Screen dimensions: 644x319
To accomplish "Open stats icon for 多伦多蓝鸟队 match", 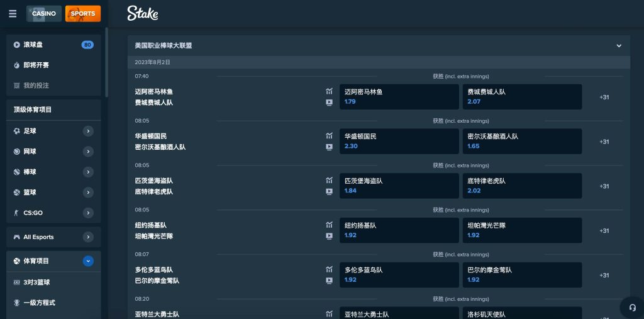I will pos(329,269).
